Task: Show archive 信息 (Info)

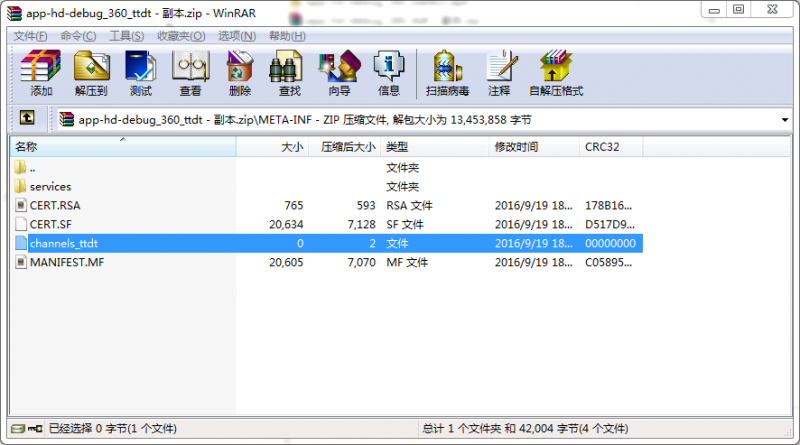Action: 389,73
